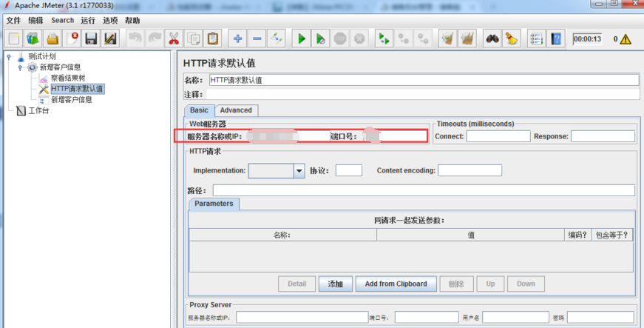The width and height of the screenshot is (644, 328).
Task: Open Search with binoculars icon
Action: pos(492,39)
